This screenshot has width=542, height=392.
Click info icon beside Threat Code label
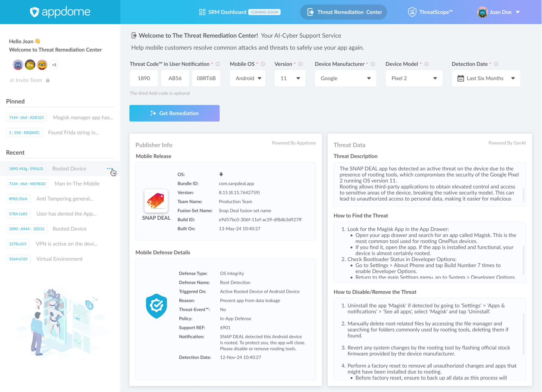[x=218, y=64]
